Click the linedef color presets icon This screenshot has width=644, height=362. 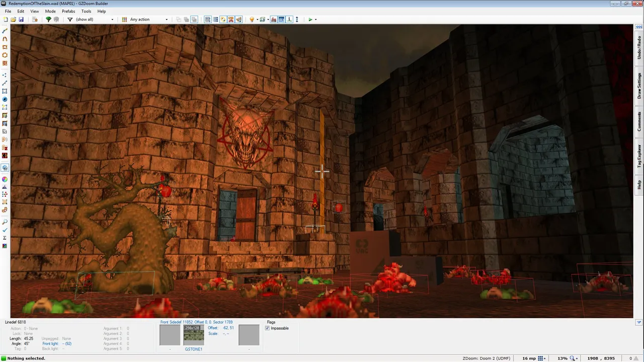pos(124,19)
